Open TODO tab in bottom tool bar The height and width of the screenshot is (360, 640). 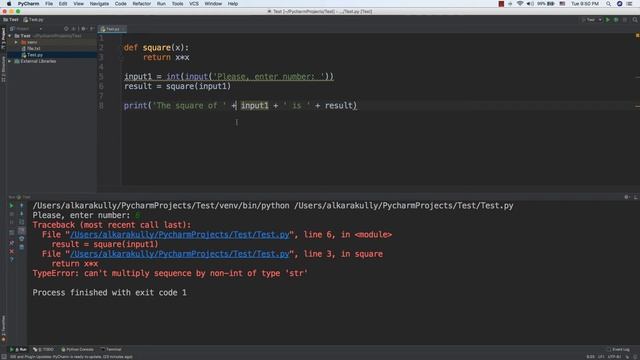43,349
